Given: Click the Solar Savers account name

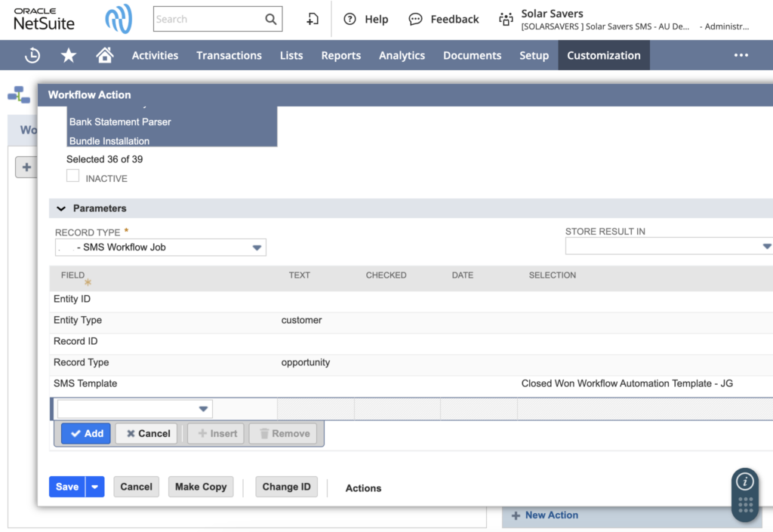Looking at the screenshot, I should click(x=552, y=14).
